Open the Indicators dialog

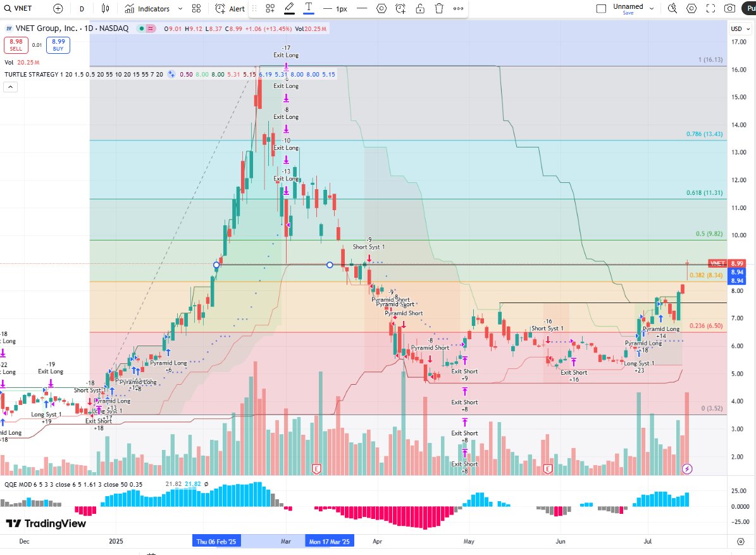[x=147, y=9]
